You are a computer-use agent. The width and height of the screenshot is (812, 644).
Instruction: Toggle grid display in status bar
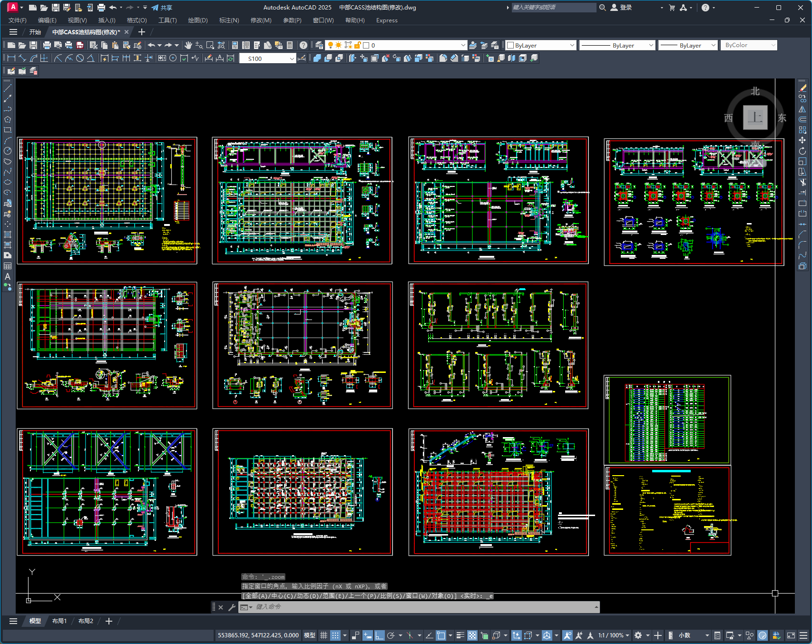click(x=323, y=635)
